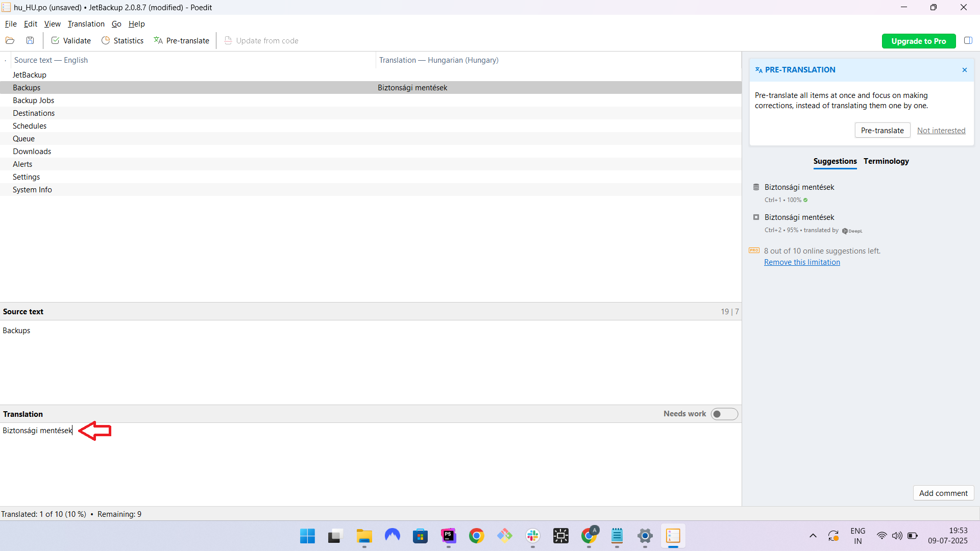Open a file with the folder icon
Screen dimensions: 980x551
10,41
